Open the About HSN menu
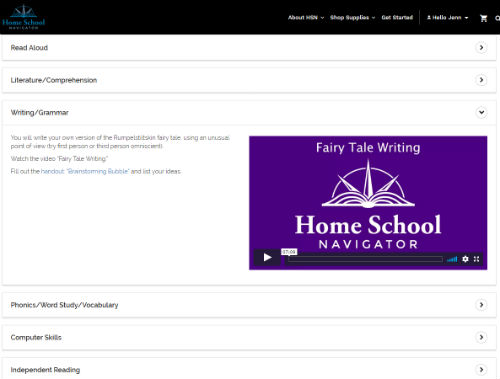The width and height of the screenshot is (500, 379). (306, 18)
